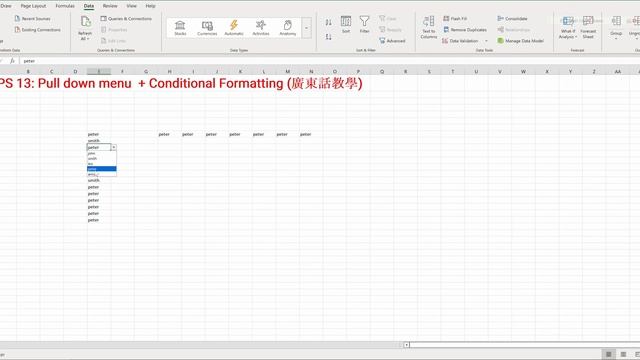640x360 pixels.
Task: Select the Automatic data type
Action: tap(234, 28)
